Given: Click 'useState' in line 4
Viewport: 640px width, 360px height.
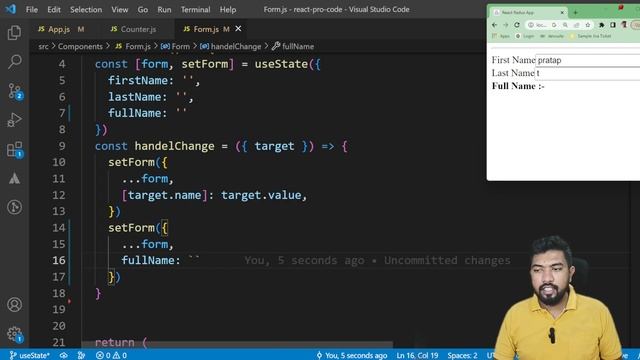Looking at the screenshot, I should pyautogui.click(x=281, y=64).
